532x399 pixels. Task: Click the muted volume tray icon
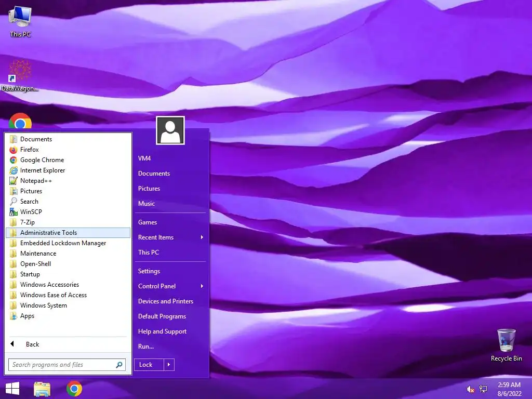470,389
